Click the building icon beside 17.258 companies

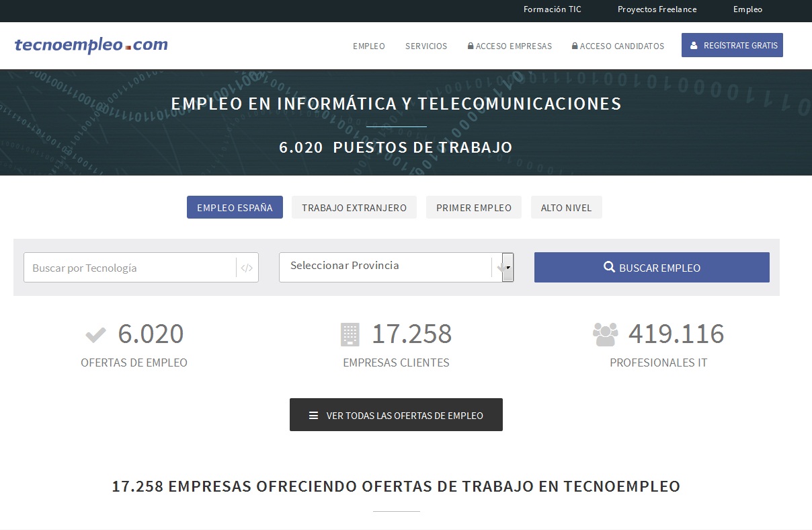tap(350, 334)
